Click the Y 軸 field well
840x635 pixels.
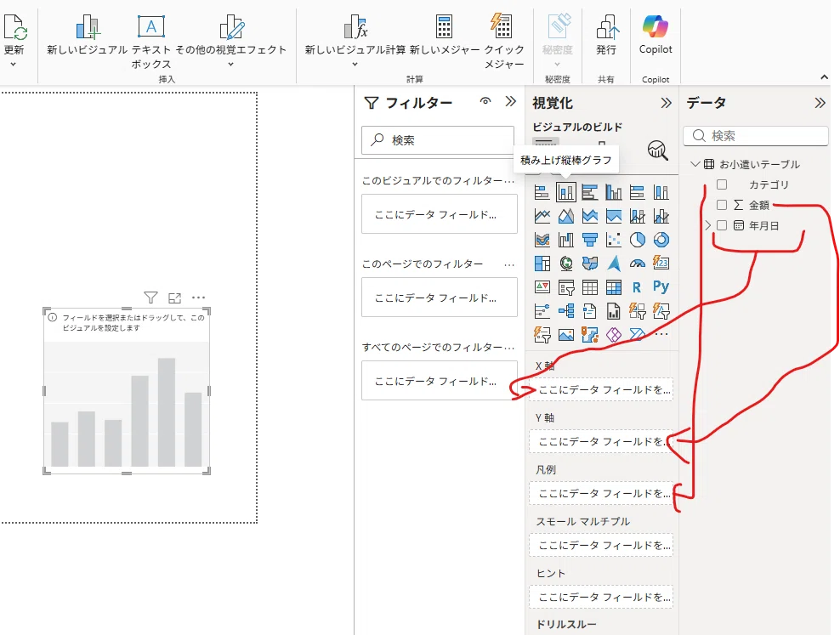click(601, 442)
